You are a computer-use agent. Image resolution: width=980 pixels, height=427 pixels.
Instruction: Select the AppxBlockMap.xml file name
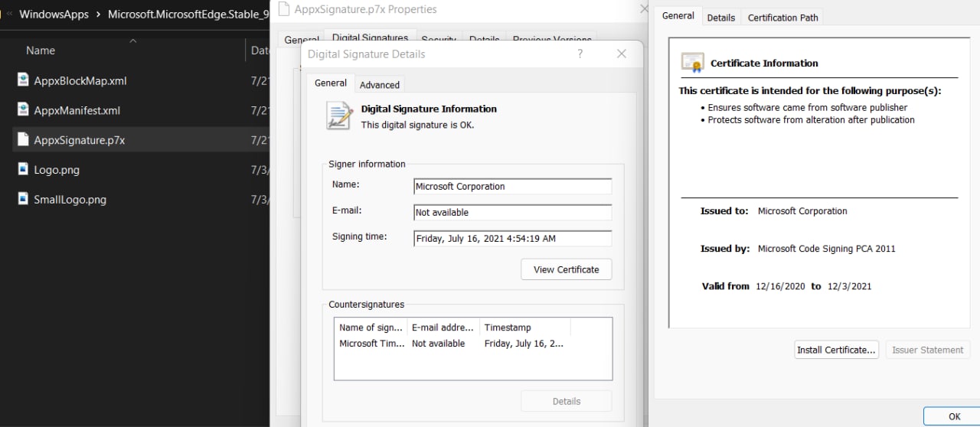(80, 80)
